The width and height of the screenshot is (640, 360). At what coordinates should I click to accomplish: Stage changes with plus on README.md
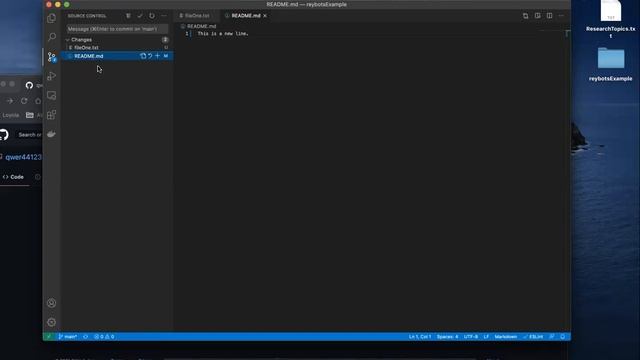pos(158,56)
